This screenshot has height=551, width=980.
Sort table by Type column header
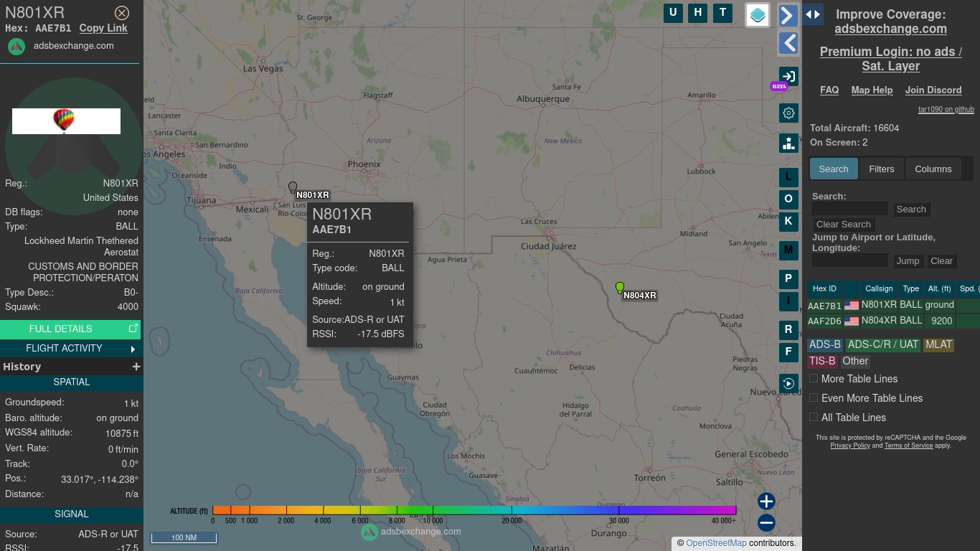911,289
